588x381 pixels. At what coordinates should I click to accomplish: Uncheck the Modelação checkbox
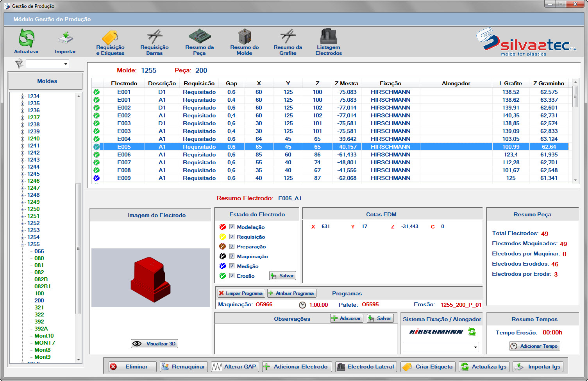(232, 227)
